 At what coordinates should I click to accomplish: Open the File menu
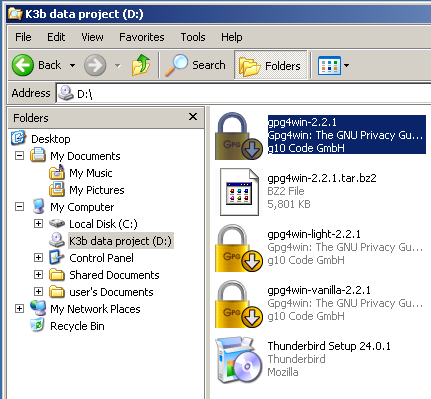(x=23, y=37)
